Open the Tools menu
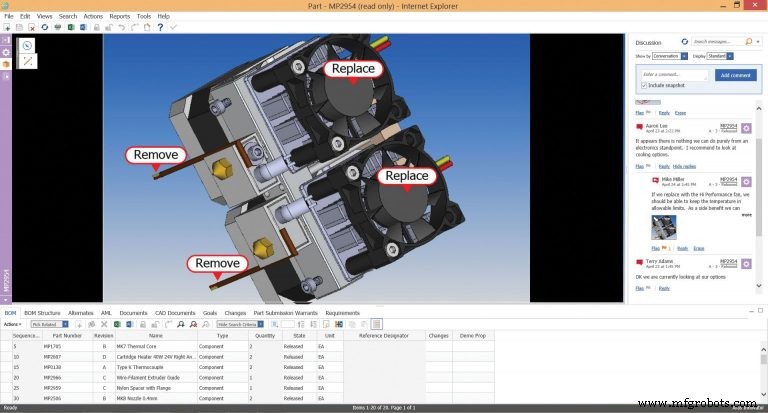 (x=144, y=16)
